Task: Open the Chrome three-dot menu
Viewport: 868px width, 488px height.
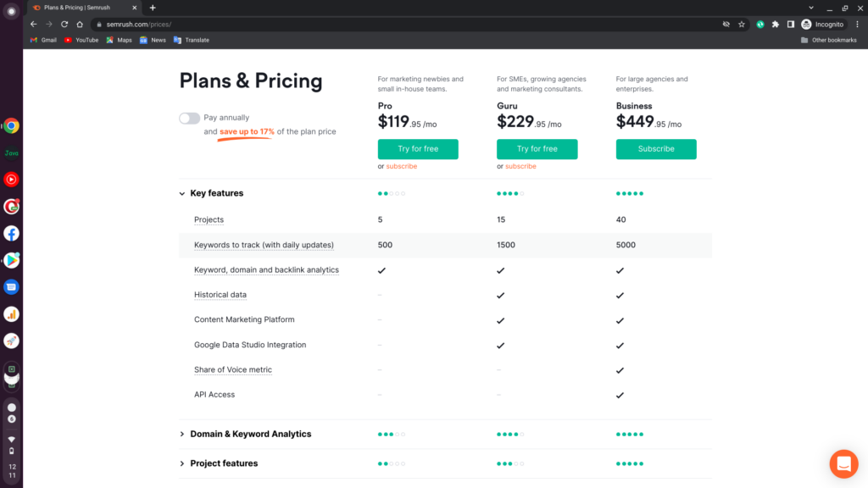Action: (858, 25)
